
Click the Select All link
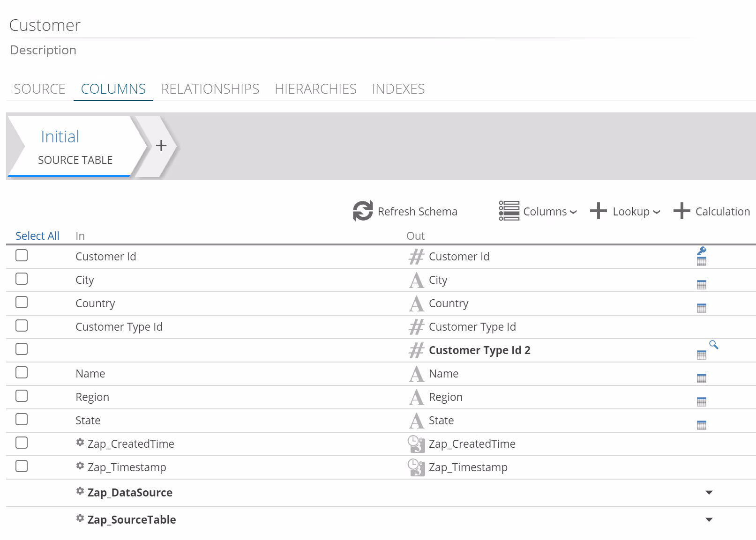pos(37,236)
